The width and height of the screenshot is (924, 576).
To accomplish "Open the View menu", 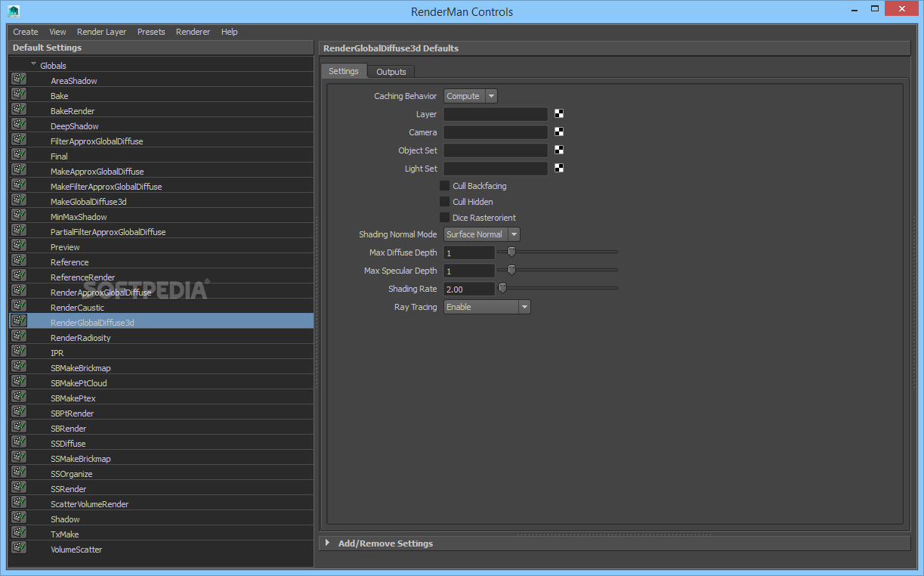I will 58,32.
